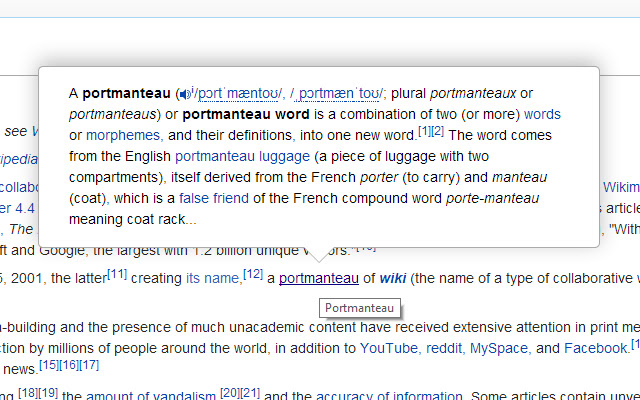Click footnote reference [11]
This screenshot has height=400, width=640.
point(116,274)
